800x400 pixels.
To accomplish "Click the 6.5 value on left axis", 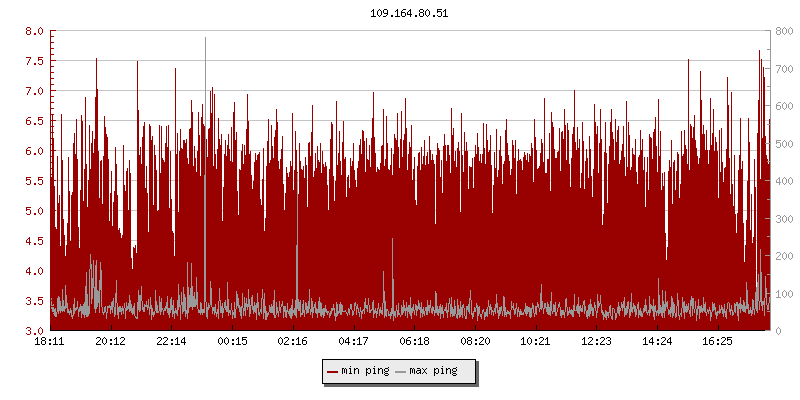I will pos(34,121).
